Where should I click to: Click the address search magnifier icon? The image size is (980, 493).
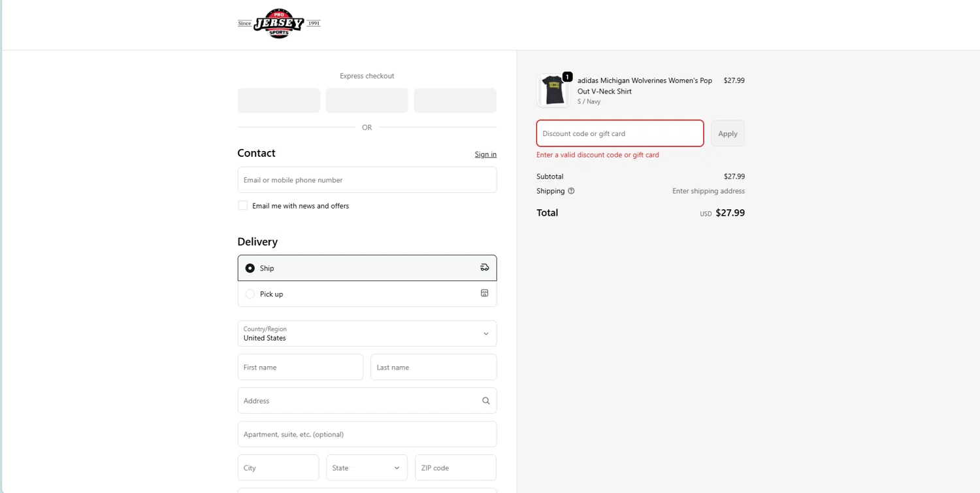(485, 401)
